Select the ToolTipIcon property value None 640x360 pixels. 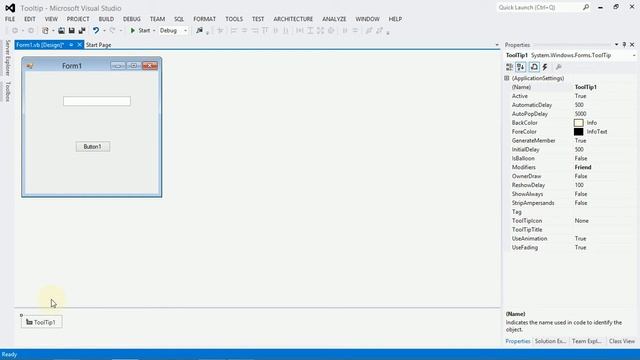point(582,221)
